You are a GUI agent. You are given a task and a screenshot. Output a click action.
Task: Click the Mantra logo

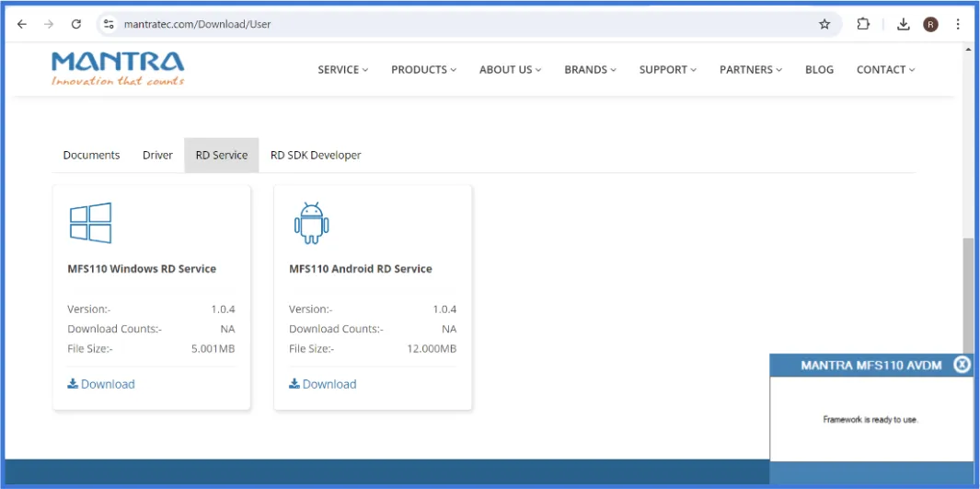click(118, 69)
